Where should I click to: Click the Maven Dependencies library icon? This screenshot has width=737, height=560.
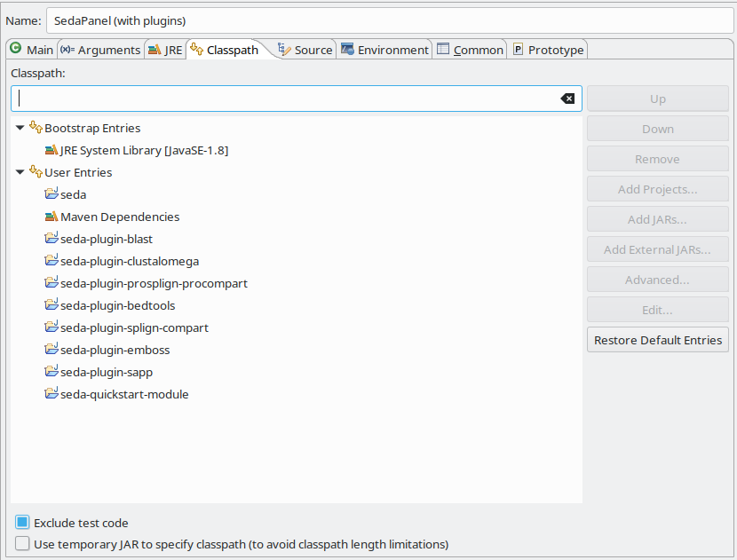coord(52,217)
